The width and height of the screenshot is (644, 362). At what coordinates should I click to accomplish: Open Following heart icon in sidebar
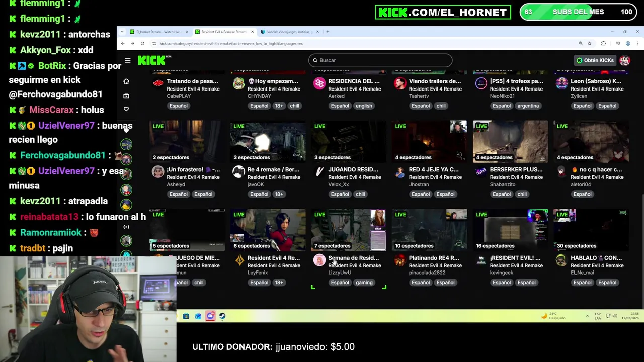click(126, 109)
